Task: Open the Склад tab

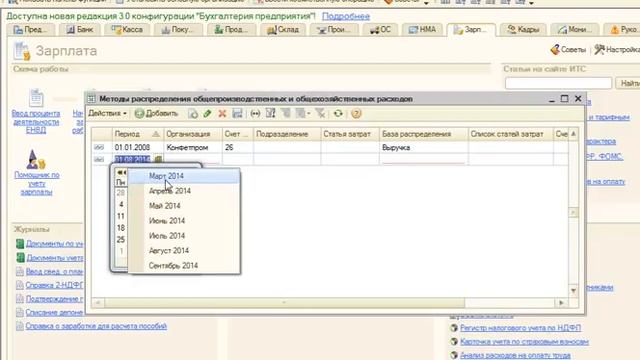Action: pyautogui.click(x=282, y=30)
